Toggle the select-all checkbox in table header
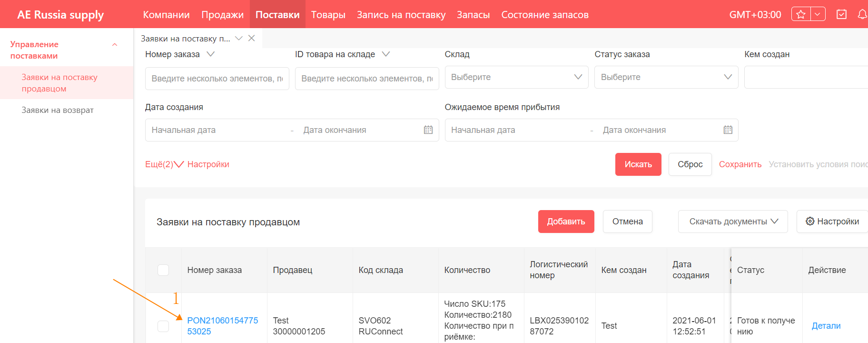The width and height of the screenshot is (868, 343). [163, 270]
